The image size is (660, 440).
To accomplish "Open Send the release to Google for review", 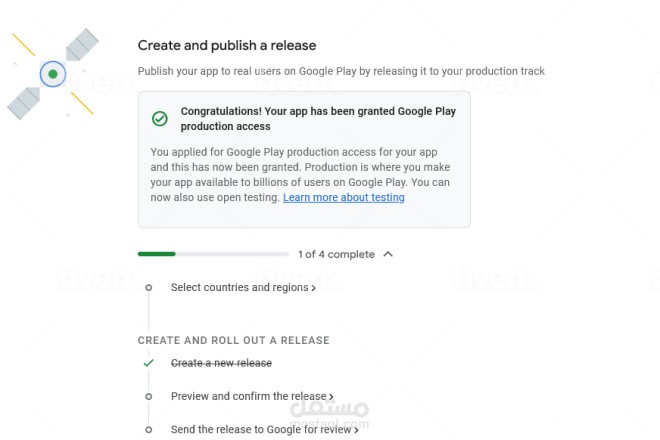I will (261, 429).
